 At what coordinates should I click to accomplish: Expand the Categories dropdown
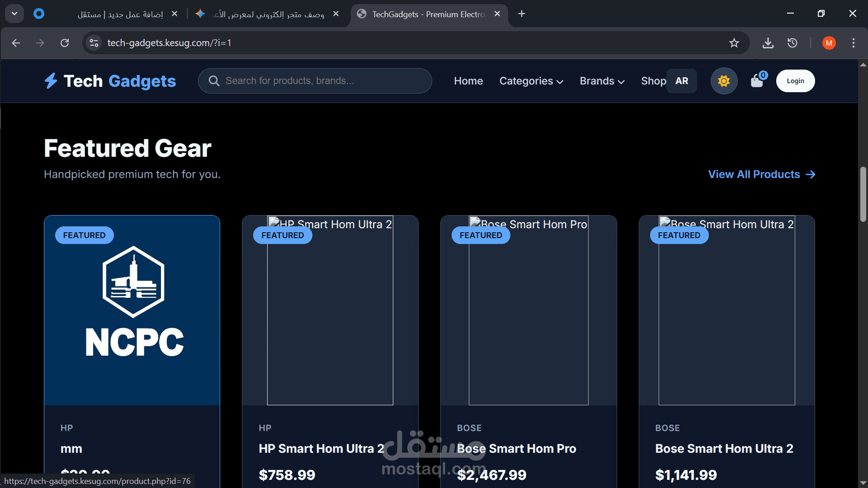click(x=531, y=81)
